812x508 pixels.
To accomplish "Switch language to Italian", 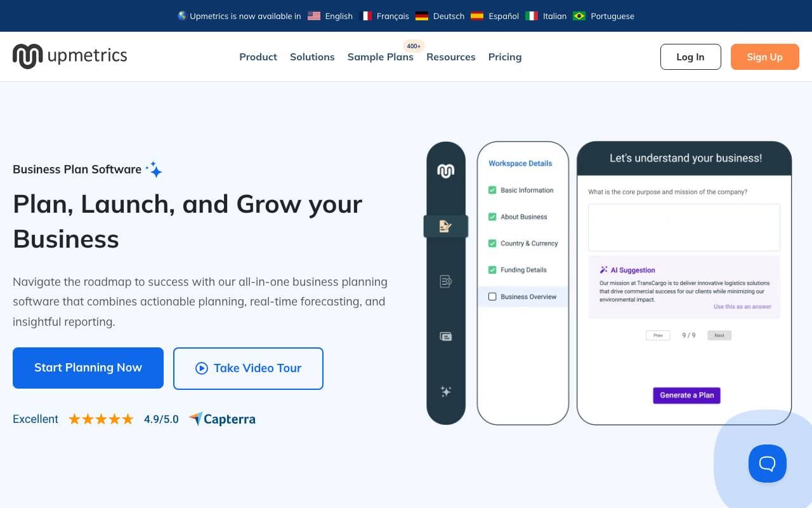I will tap(554, 16).
